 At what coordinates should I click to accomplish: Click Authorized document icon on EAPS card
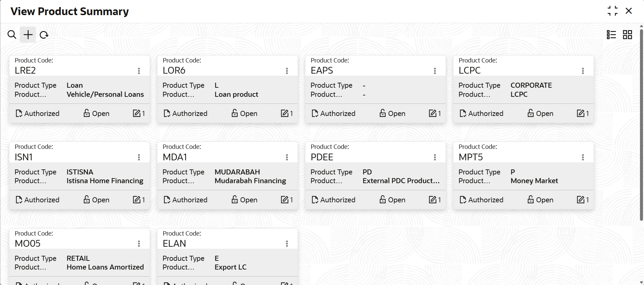tap(315, 114)
